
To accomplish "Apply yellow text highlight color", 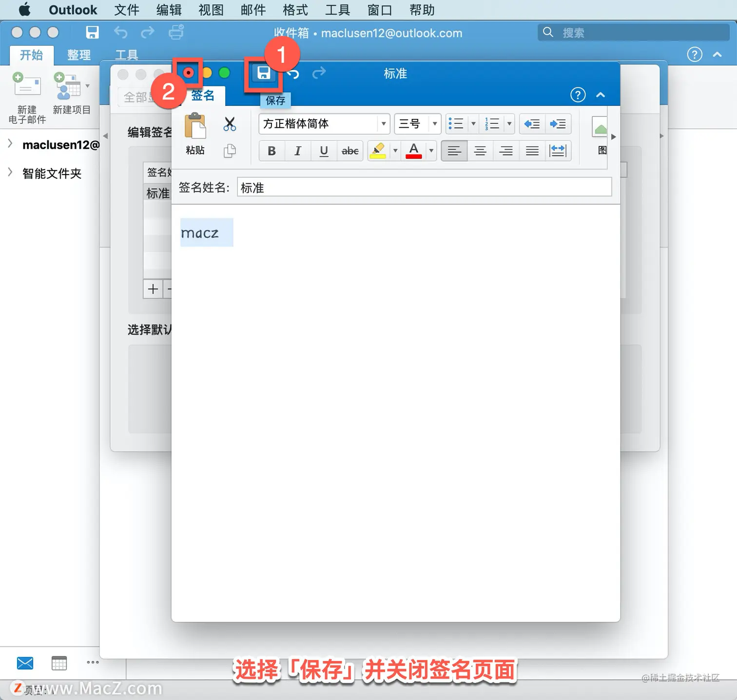I will [378, 151].
